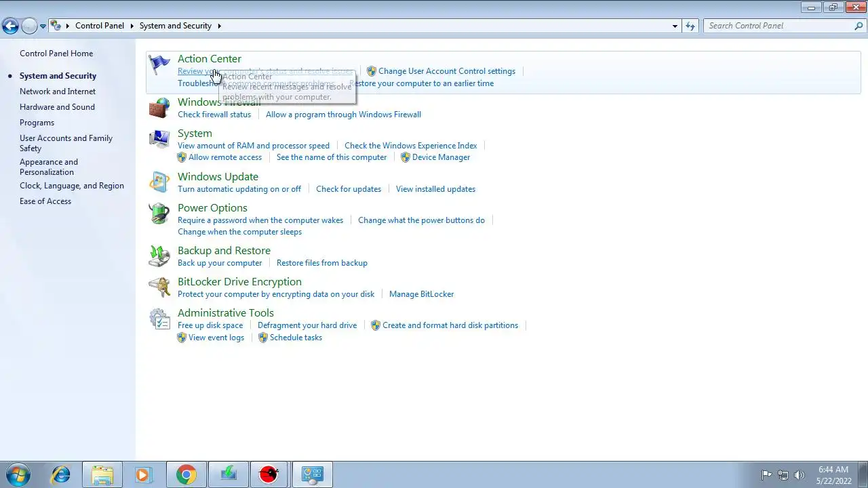Click the Action Center flag icon
This screenshot has height=488, width=868.
click(x=159, y=65)
